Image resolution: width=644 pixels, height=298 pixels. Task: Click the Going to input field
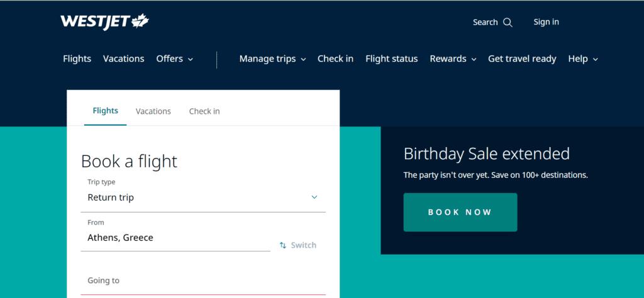203,281
